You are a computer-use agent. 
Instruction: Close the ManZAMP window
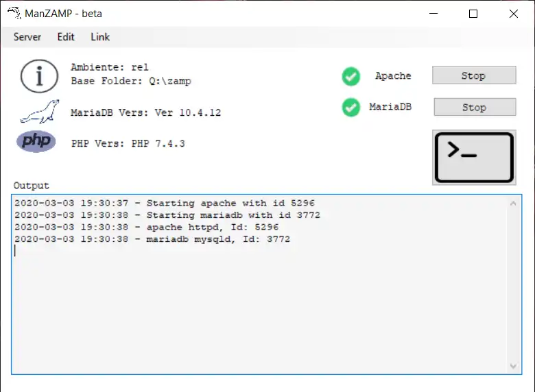pyautogui.click(x=514, y=14)
